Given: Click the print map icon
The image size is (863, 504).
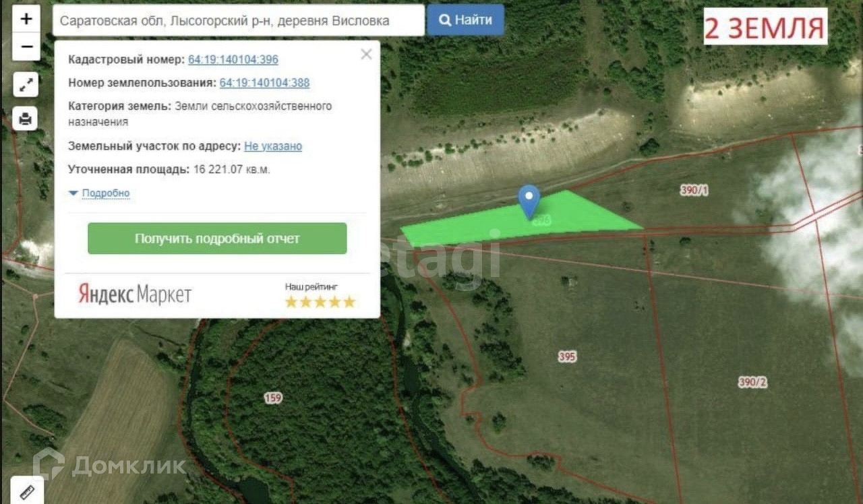Looking at the screenshot, I should [x=26, y=119].
